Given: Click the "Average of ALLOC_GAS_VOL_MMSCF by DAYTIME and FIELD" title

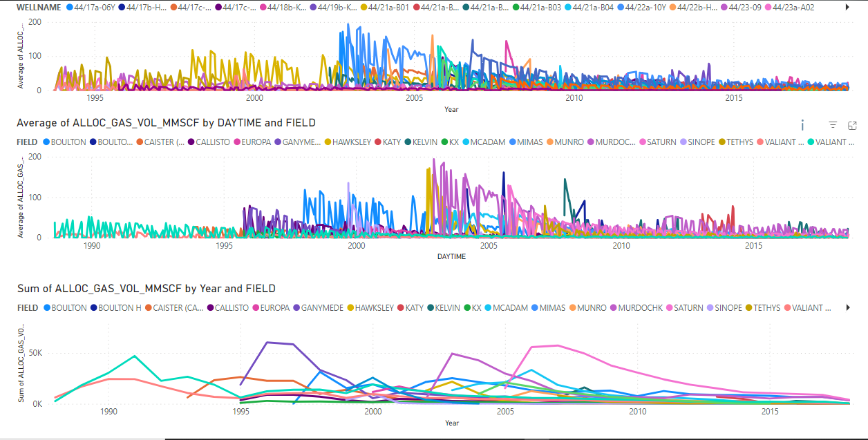Looking at the screenshot, I should point(166,123).
